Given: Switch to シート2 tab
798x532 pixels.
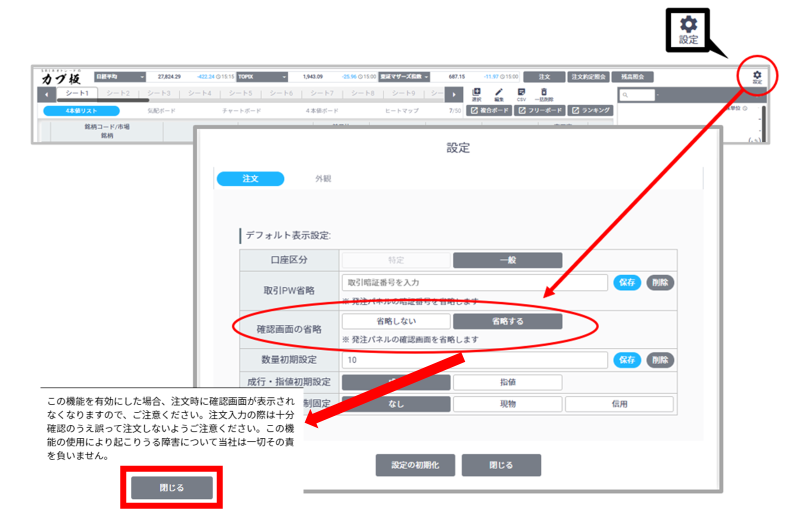Looking at the screenshot, I should point(118,93).
